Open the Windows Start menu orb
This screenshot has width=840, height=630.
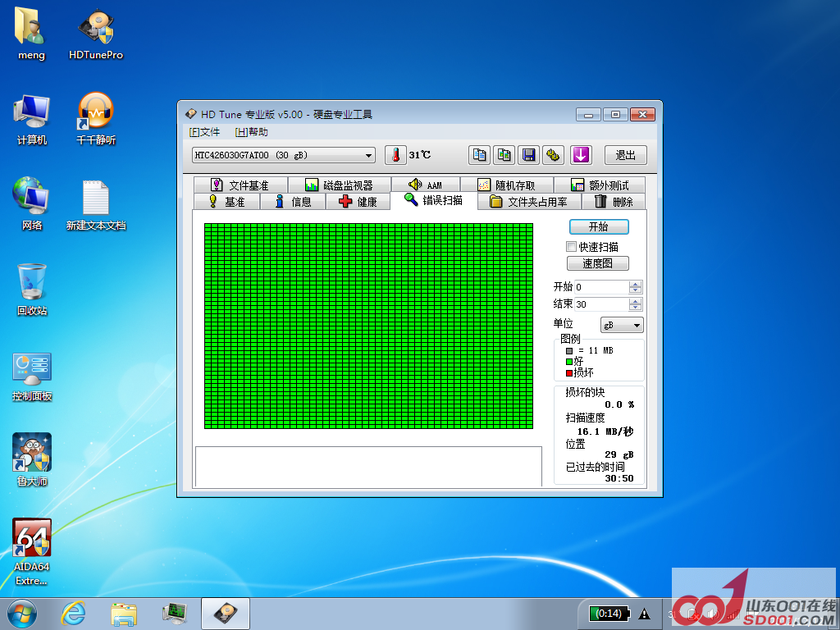tap(22, 614)
